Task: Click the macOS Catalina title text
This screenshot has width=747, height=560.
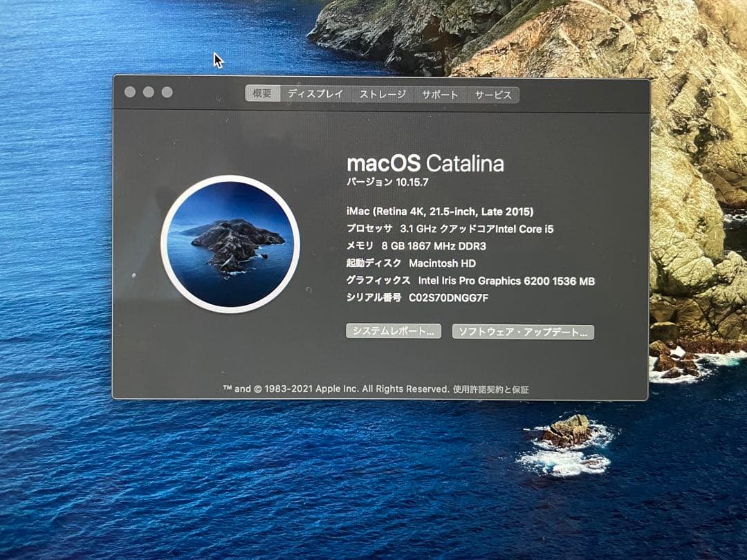Action: click(x=427, y=165)
